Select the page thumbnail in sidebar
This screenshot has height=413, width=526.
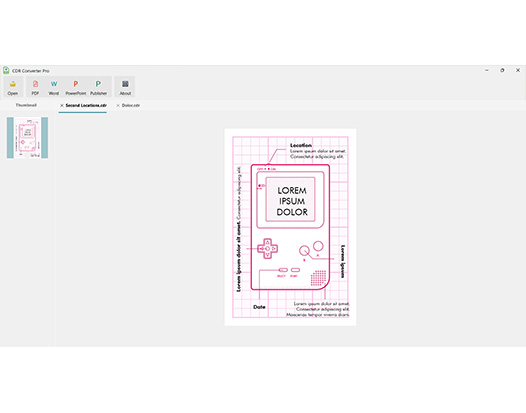(28, 138)
